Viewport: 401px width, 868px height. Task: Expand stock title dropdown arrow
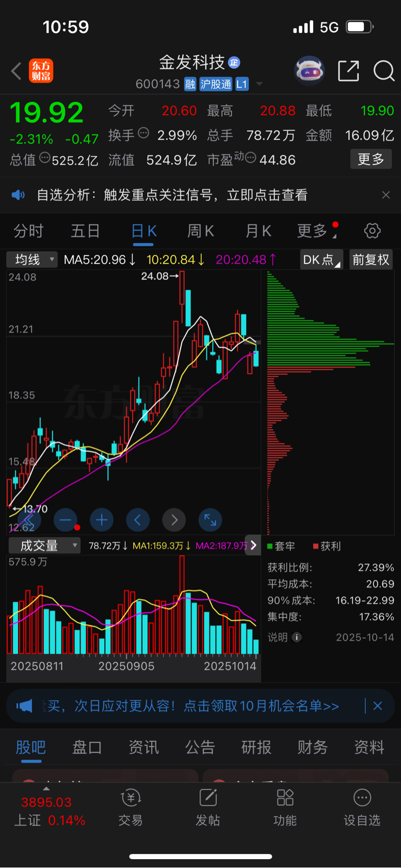tap(259, 84)
